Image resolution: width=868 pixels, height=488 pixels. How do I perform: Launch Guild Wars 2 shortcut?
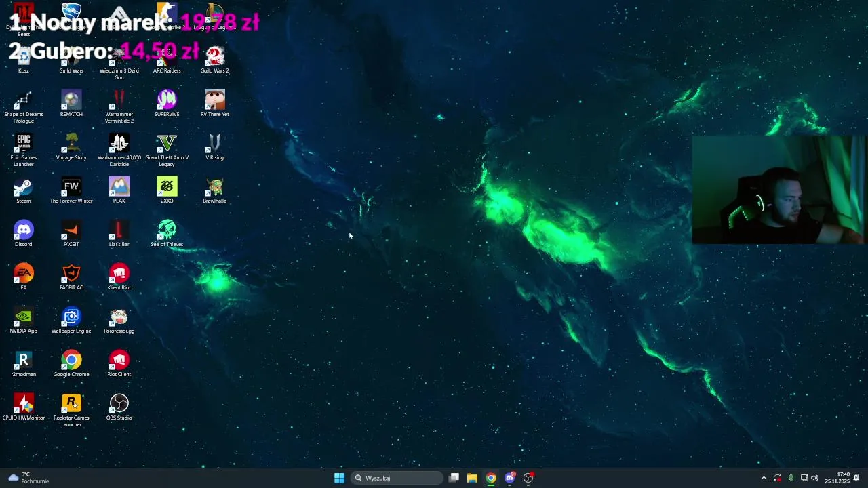[214, 60]
